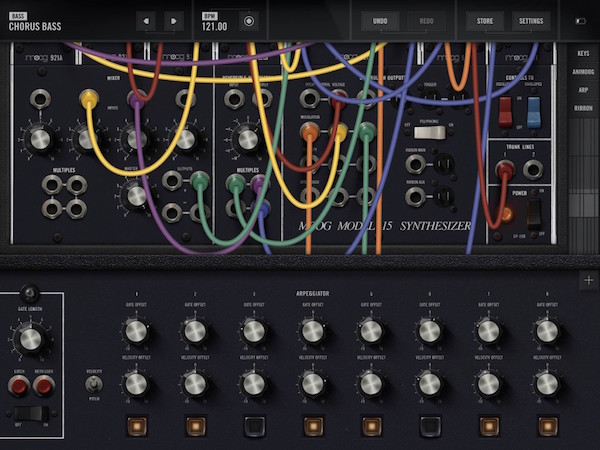
Task: Flip the red Oscillators control switch
Action: (505, 112)
